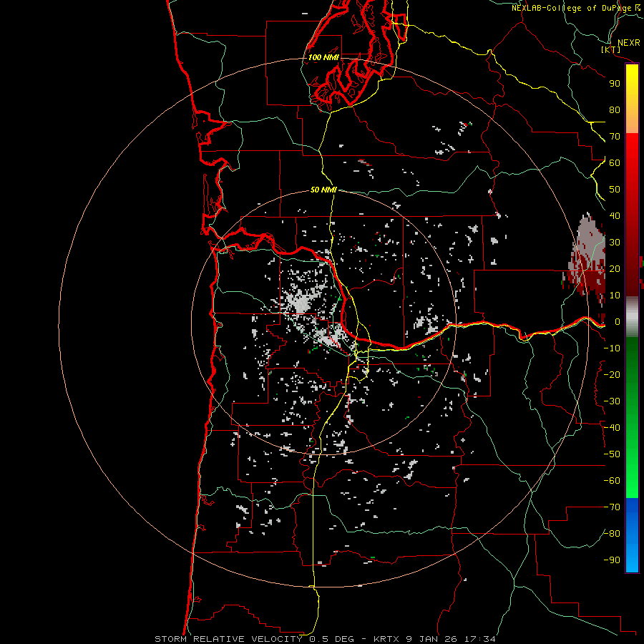Click the -50 value on the velocity scale
This screenshot has height=644, width=644.
click(x=612, y=454)
